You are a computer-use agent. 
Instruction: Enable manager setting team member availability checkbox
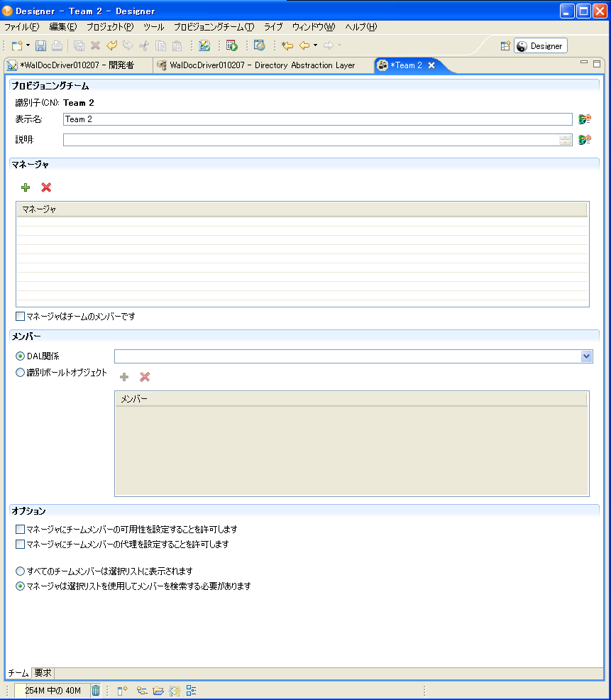click(20, 530)
